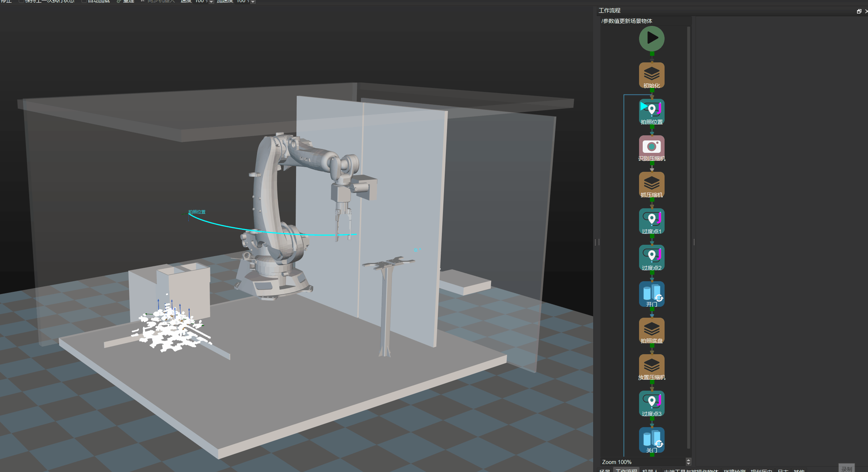Select the 抓压缩机 grasp step node
The width and height of the screenshot is (868, 472).
pyautogui.click(x=652, y=184)
